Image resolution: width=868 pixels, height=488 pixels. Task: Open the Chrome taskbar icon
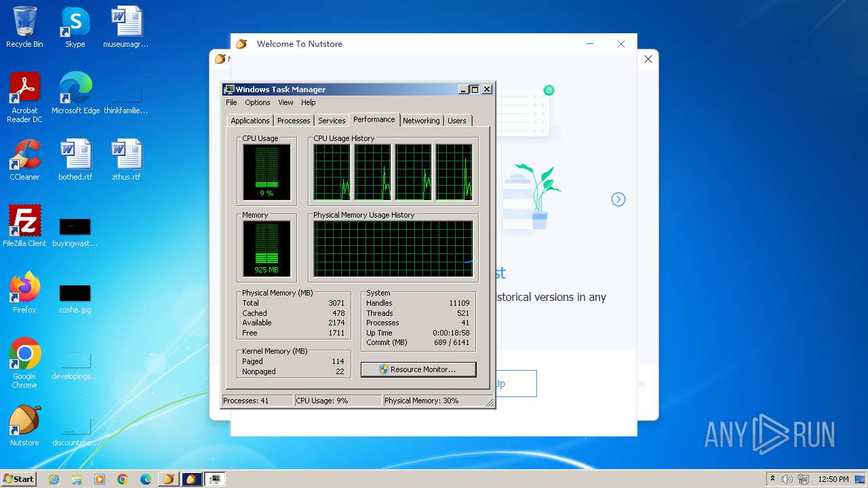tap(123, 479)
